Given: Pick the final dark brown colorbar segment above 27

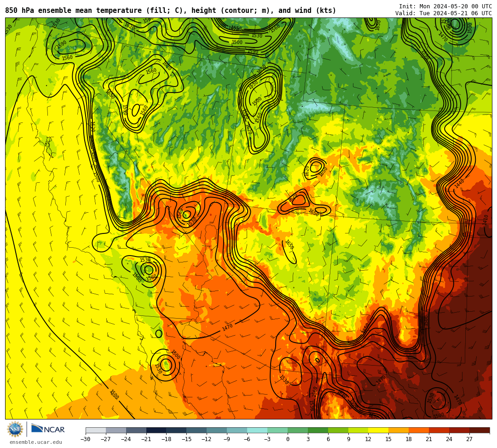Looking at the screenshot, I should (x=480, y=430).
